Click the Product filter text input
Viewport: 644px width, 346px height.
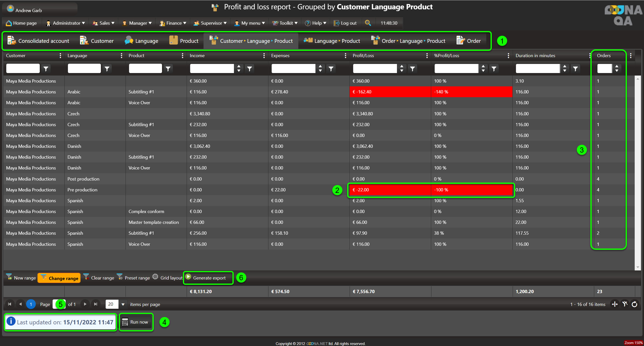pos(145,68)
